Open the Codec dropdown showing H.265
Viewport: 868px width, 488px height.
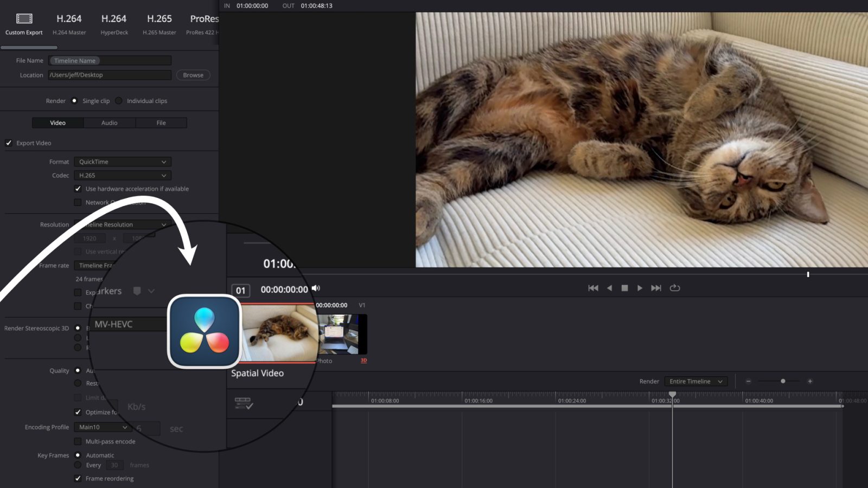click(x=122, y=175)
